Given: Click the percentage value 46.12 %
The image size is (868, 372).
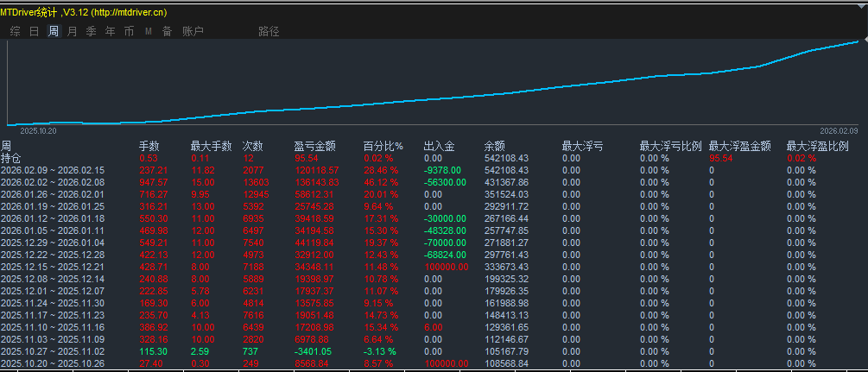Looking at the screenshot, I should (x=381, y=182).
